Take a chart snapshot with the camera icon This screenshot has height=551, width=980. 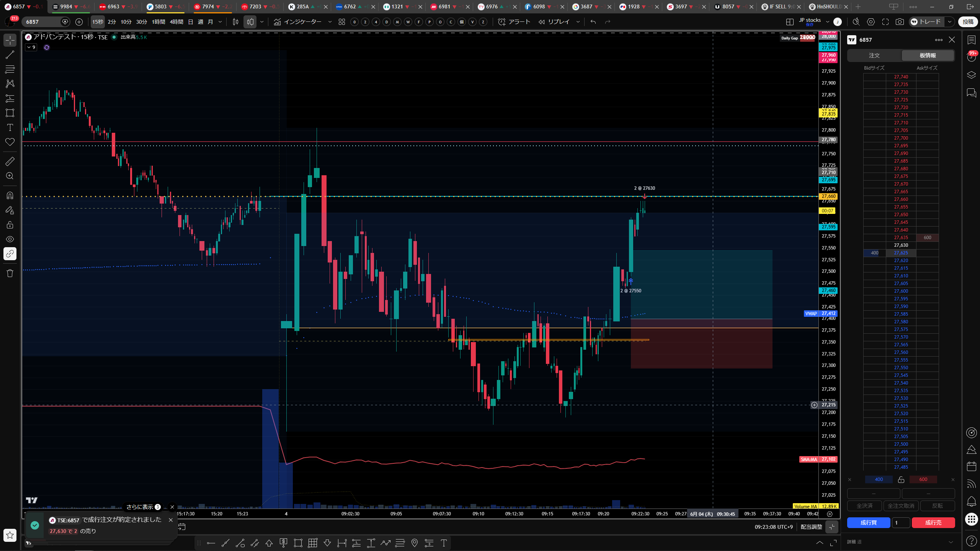[900, 22]
